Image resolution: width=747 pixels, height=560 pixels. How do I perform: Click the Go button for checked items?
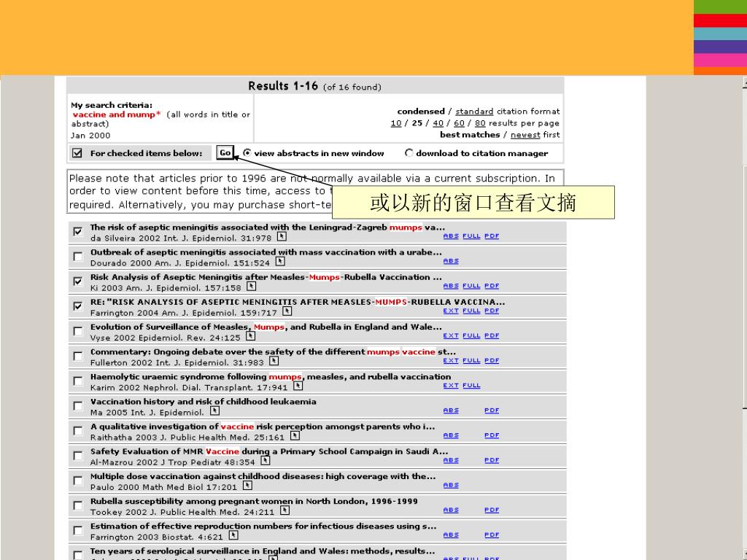pos(225,153)
